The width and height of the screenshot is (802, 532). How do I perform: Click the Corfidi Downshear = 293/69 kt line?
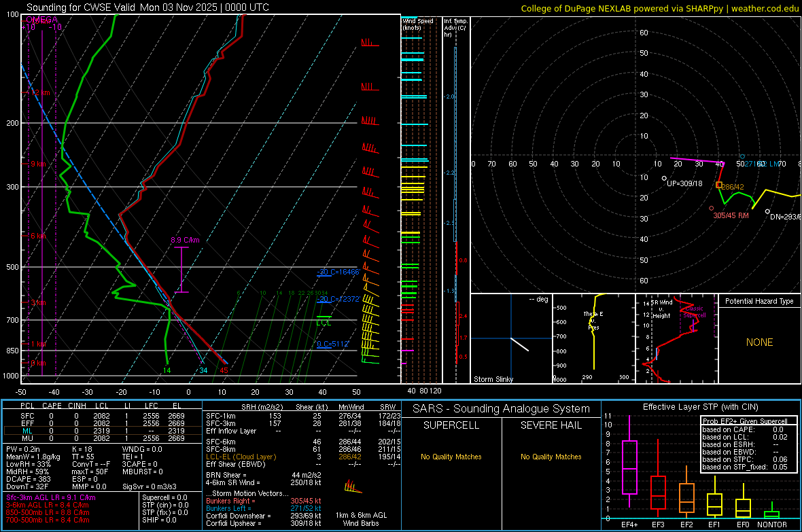tap(264, 516)
